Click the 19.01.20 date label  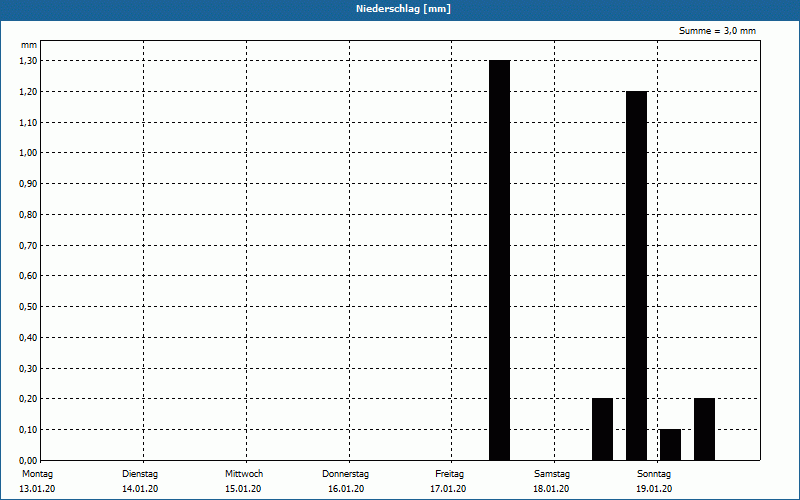click(x=655, y=489)
